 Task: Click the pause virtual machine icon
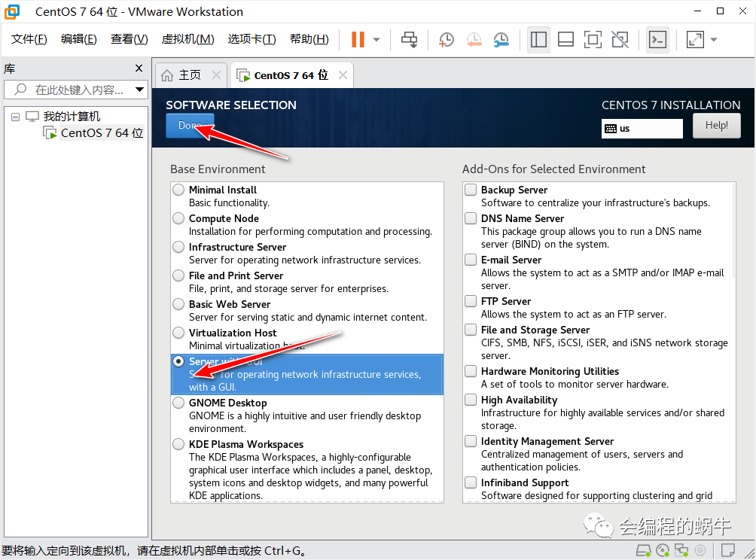tap(358, 40)
